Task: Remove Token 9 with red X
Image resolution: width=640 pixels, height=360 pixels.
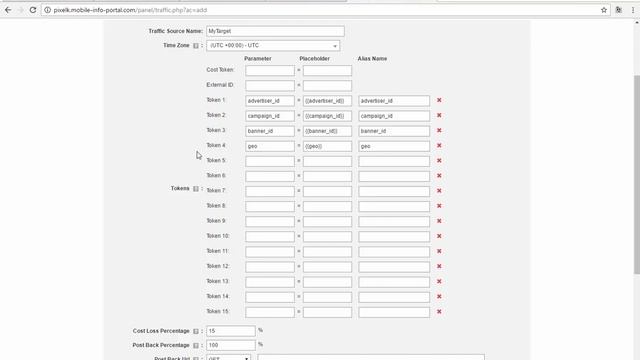Action: click(x=439, y=221)
